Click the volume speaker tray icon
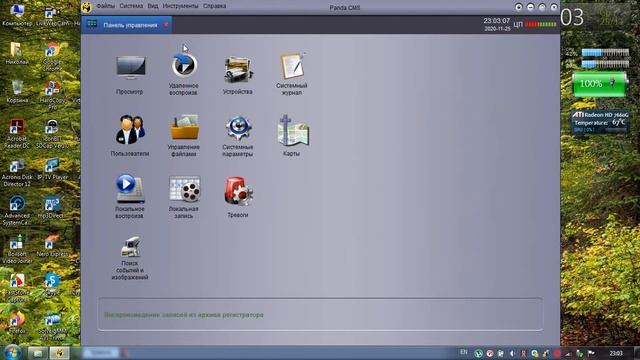Image resolution: width=640 pixels, height=360 pixels. (512, 353)
